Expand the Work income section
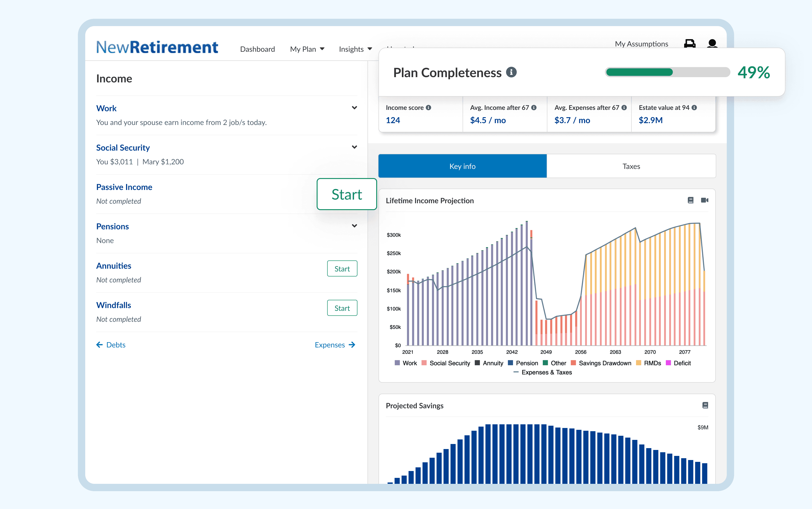Image resolution: width=812 pixels, height=509 pixels. point(354,108)
